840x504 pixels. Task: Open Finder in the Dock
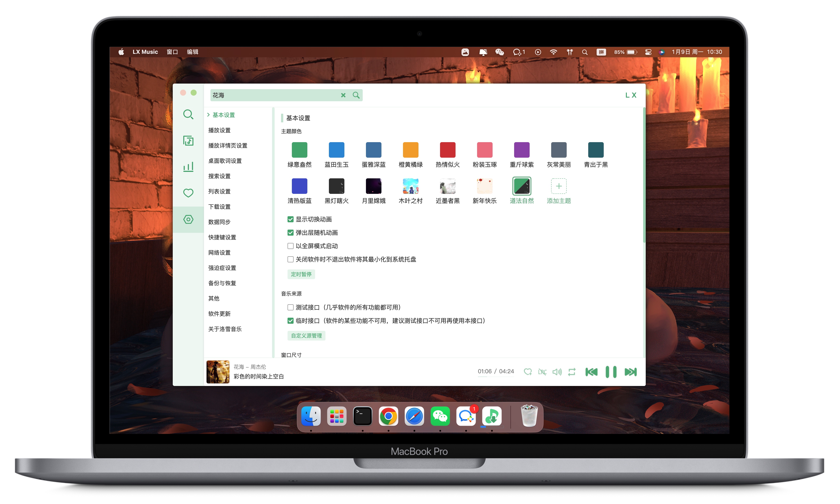(311, 416)
